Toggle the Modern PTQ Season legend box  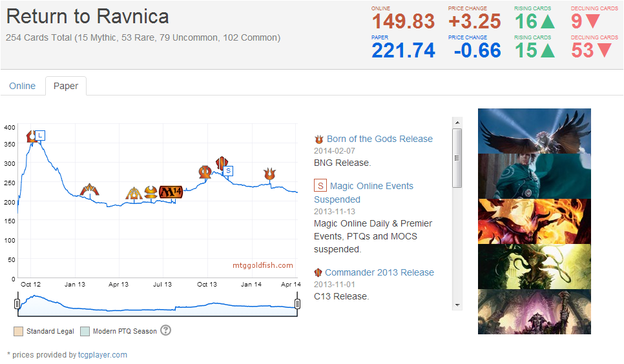pyautogui.click(x=85, y=331)
